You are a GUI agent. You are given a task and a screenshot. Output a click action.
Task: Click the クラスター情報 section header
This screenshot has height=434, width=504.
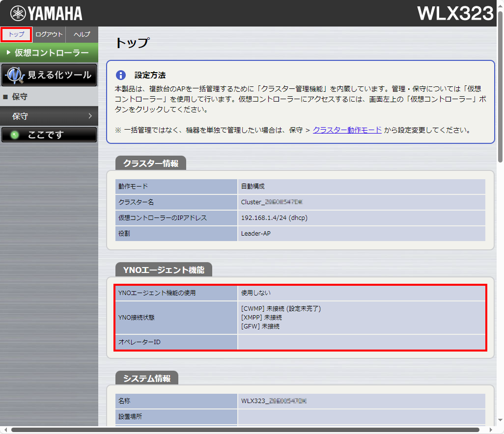(150, 163)
